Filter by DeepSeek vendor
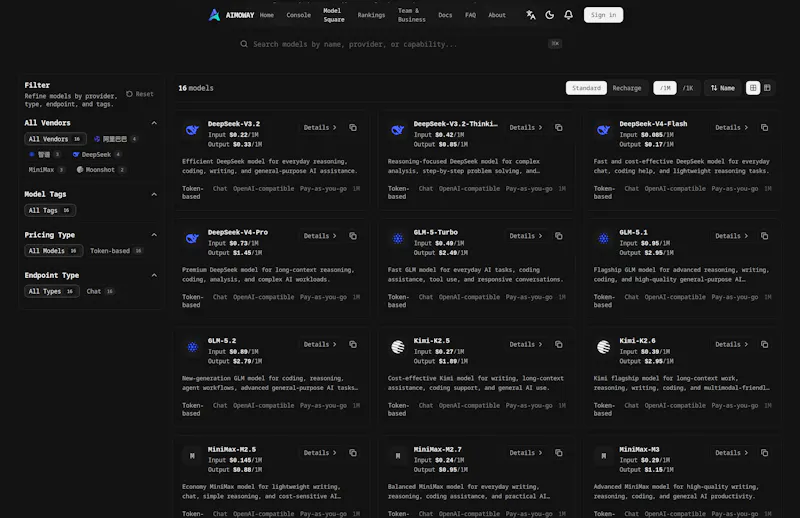The height and width of the screenshot is (518, 800). coord(96,154)
